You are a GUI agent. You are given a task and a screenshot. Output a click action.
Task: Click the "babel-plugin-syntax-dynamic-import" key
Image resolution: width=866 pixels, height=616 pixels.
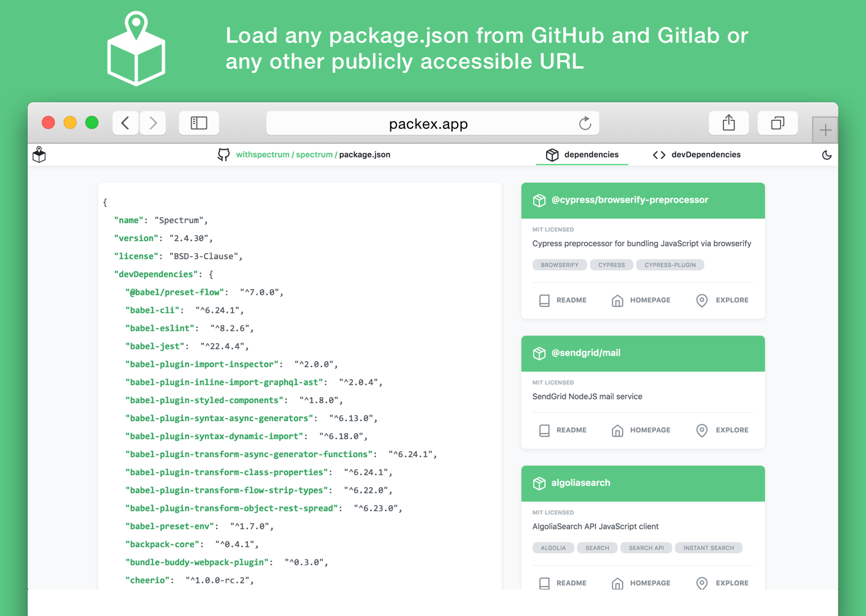(215, 436)
